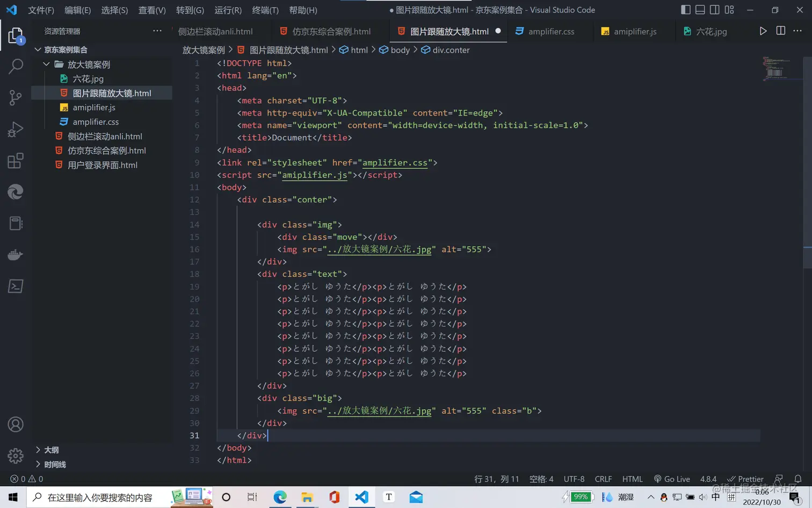Select amiplifier.js in the explorer tree
The width and height of the screenshot is (812, 508).
102,108
